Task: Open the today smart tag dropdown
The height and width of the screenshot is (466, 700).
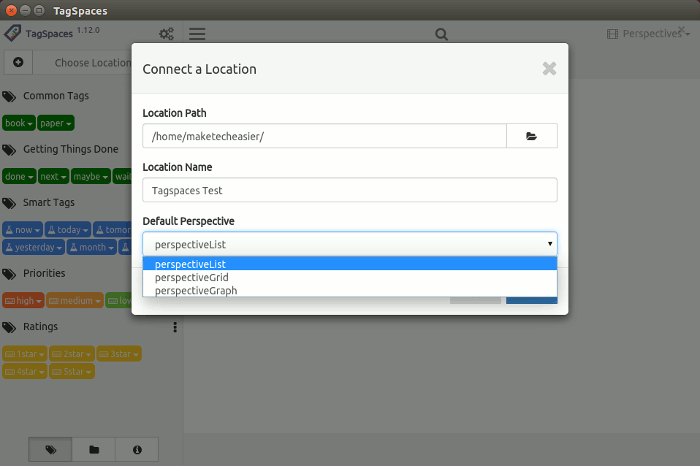Action: [x=67, y=230]
